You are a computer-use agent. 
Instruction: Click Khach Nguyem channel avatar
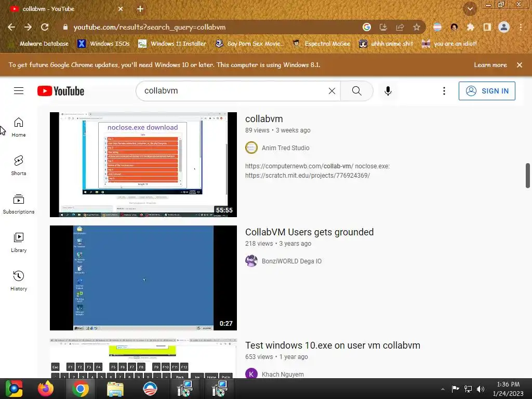(251, 374)
